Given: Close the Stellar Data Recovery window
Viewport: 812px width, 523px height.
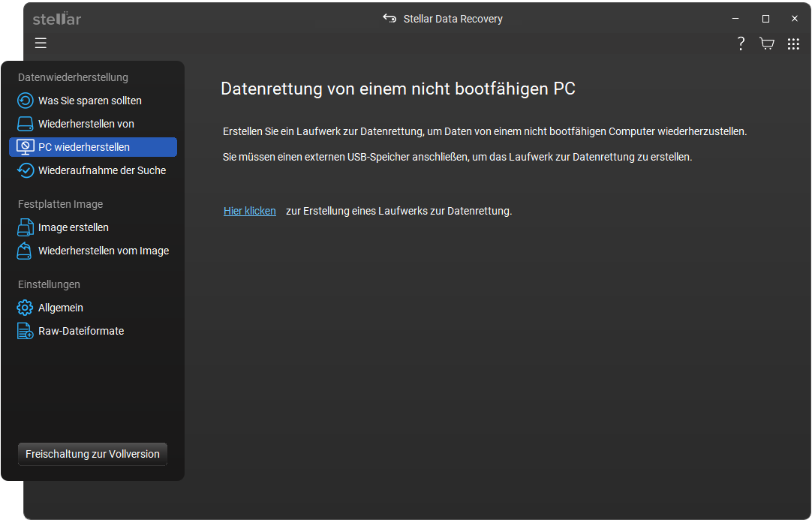Looking at the screenshot, I should tap(795, 19).
